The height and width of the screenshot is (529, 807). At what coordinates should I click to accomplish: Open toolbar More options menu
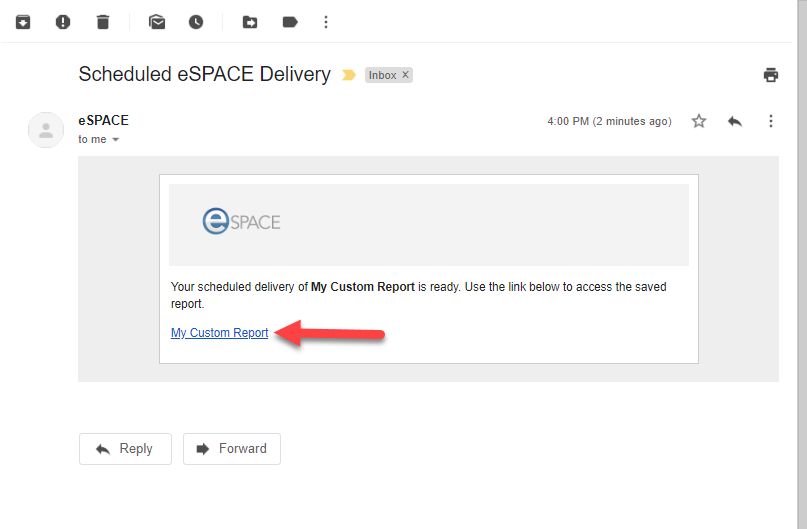click(x=326, y=22)
